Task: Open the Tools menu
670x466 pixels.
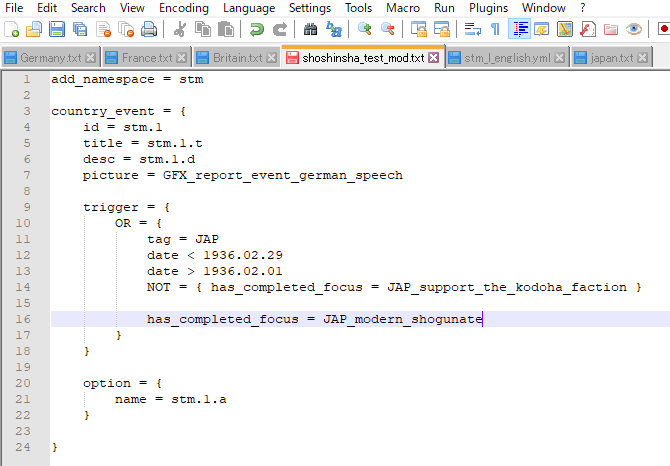Action: click(359, 8)
